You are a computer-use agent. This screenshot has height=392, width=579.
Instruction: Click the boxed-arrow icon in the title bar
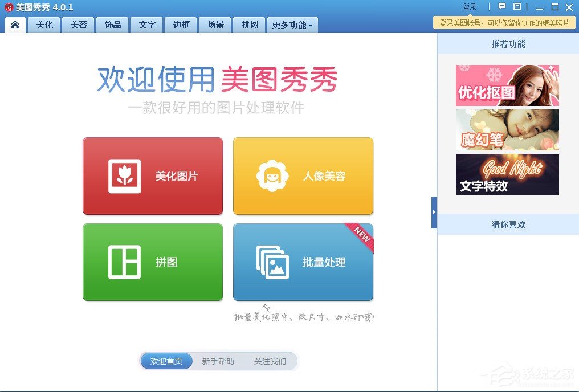tap(516, 6)
